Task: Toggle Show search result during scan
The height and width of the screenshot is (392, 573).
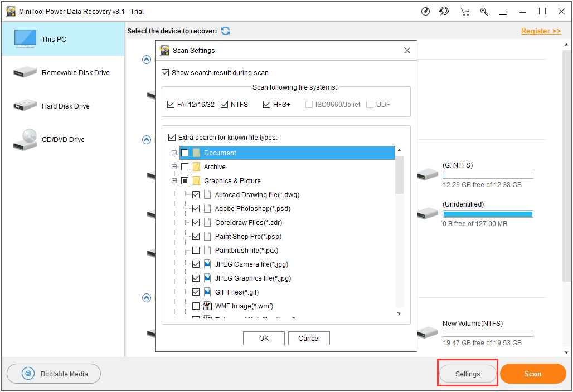Action: coord(165,72)
